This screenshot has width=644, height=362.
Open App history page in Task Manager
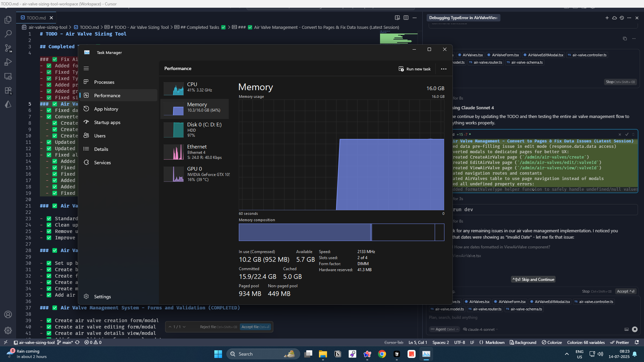tap(119, 109)
